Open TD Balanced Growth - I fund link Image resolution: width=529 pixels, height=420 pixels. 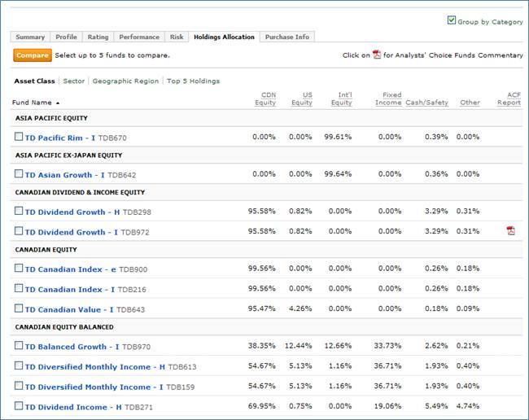point(72,347)
